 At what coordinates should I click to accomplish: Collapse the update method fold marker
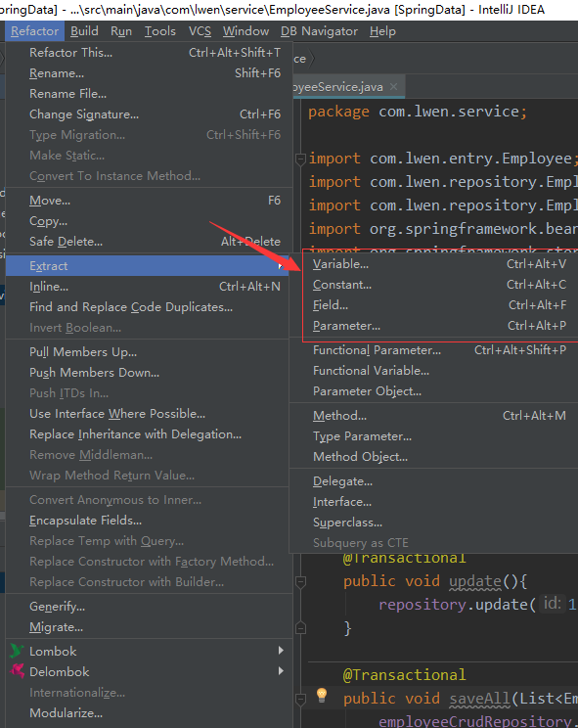tap(300, 581)
